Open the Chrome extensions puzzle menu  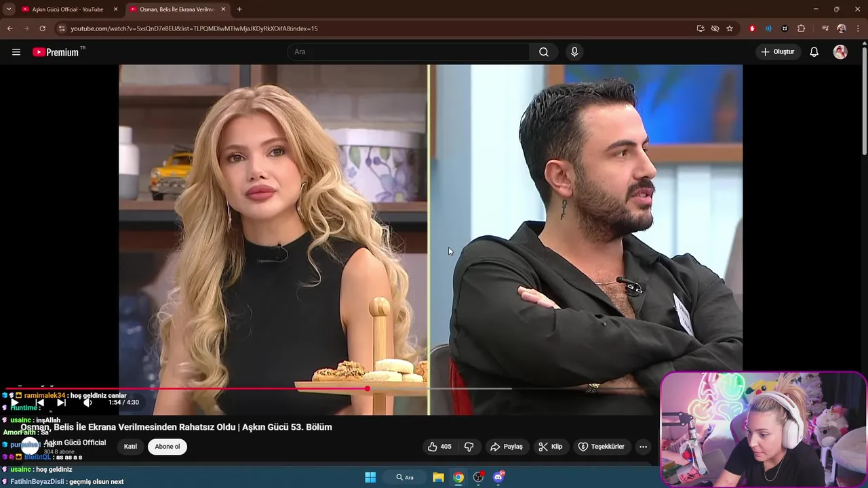point(802,28)
